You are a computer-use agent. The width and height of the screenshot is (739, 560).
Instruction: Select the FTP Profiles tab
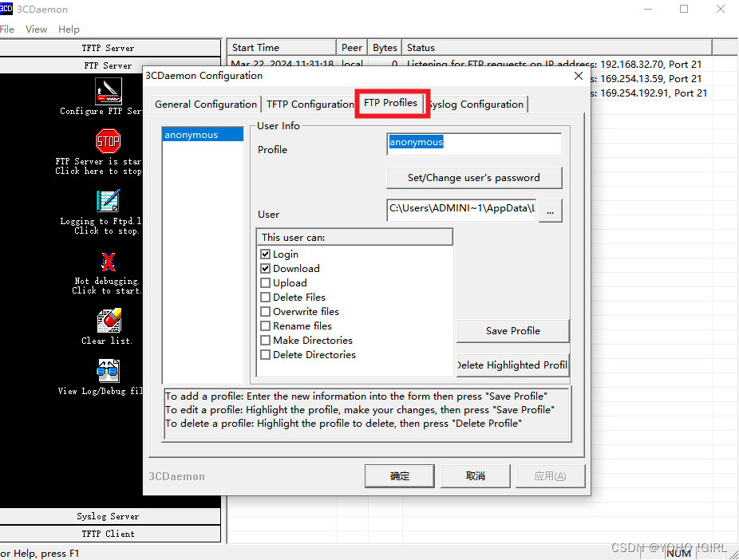(391, 103)
